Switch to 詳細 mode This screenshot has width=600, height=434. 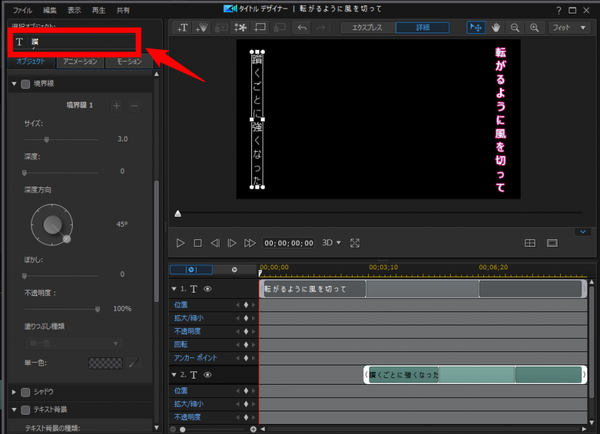[422, 28]
